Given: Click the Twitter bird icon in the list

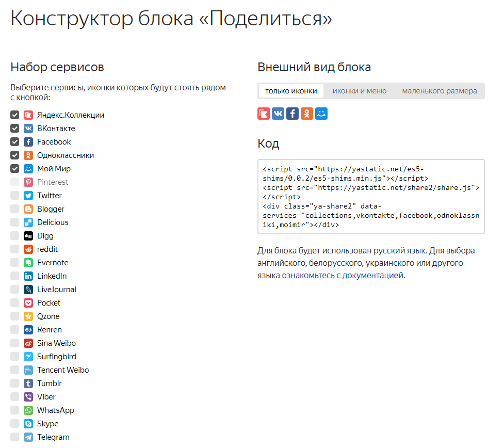Looking at the screenshot, I should tap(28, 196).
